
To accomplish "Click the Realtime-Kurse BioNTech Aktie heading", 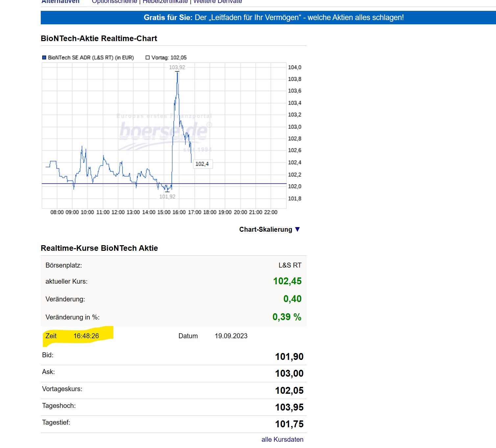I will [99, 248].
